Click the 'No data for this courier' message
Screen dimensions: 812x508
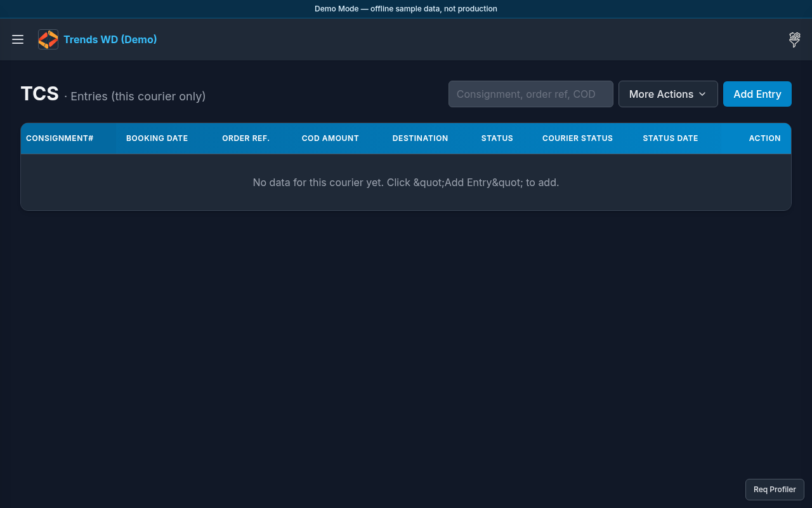point(406,182)
